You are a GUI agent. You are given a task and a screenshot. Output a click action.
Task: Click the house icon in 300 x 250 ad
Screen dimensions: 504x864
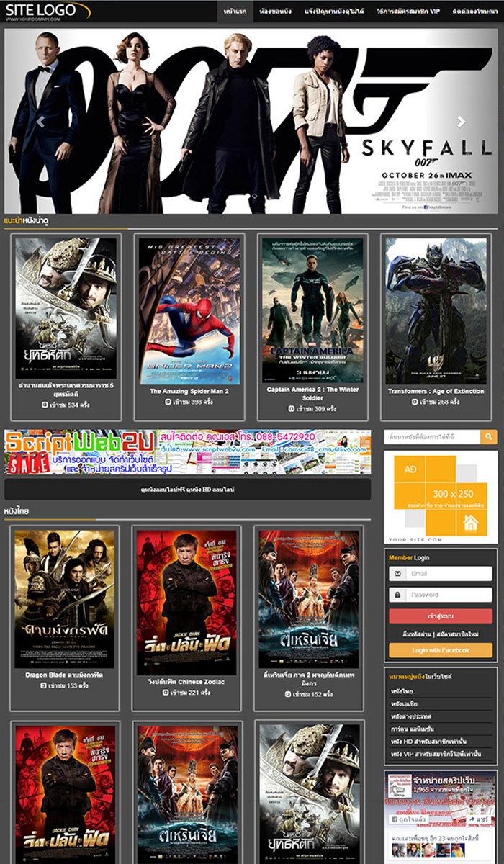click(471, 522)
